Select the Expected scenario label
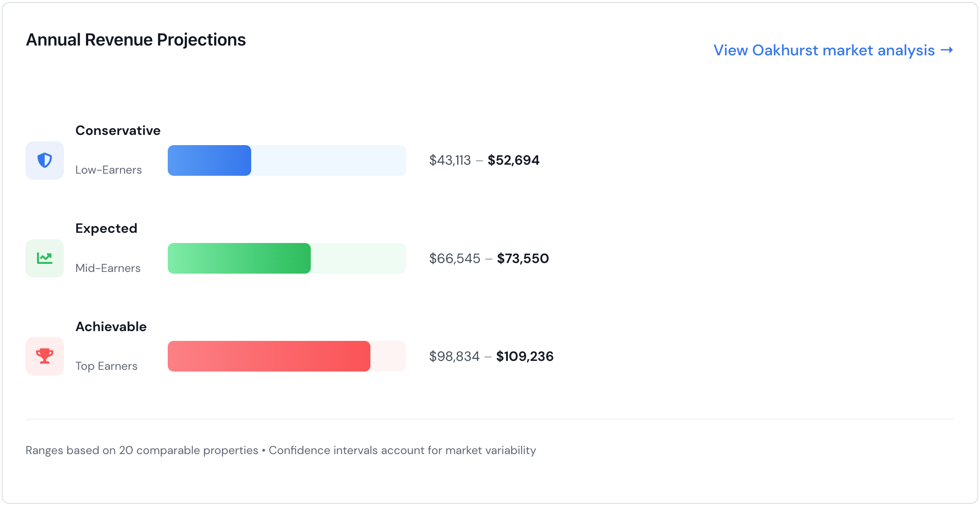 [x=106, y=229]
